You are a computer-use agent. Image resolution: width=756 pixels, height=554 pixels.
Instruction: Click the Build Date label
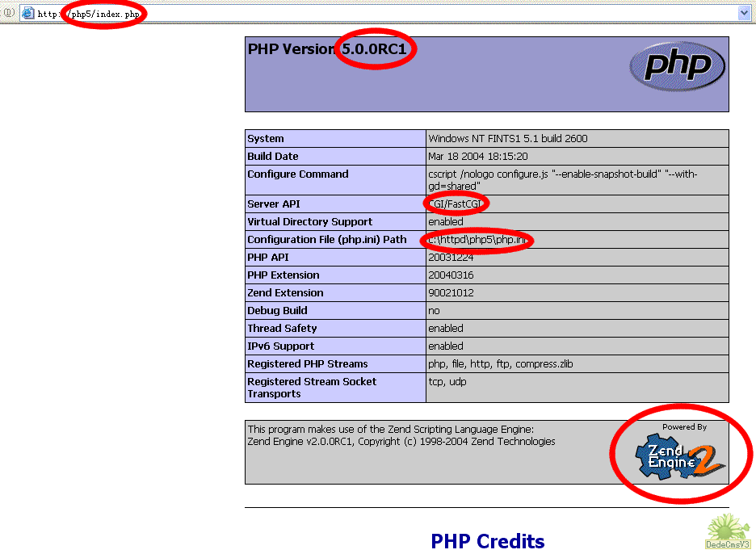pos(273,156)
